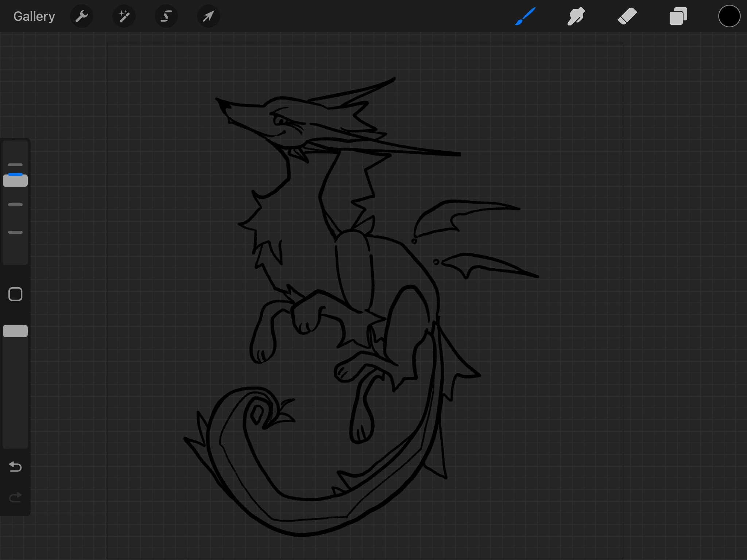Activate the Selection tool
This screenshot has width=747, height=560.
[166, 16]
